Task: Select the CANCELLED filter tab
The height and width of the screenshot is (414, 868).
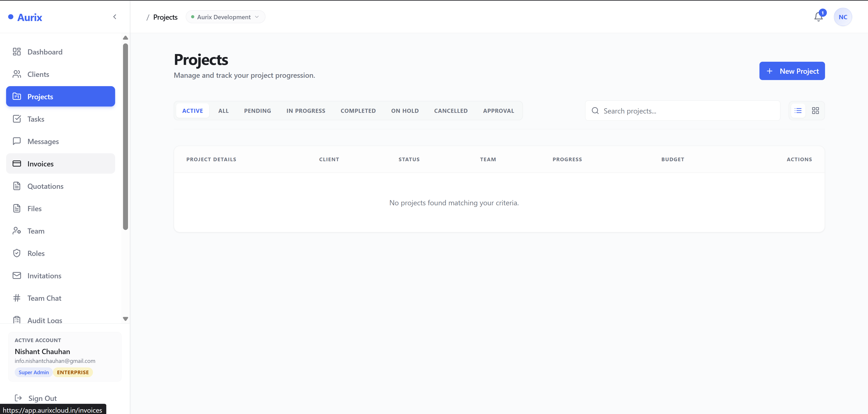Action: [x=451, y=111]
